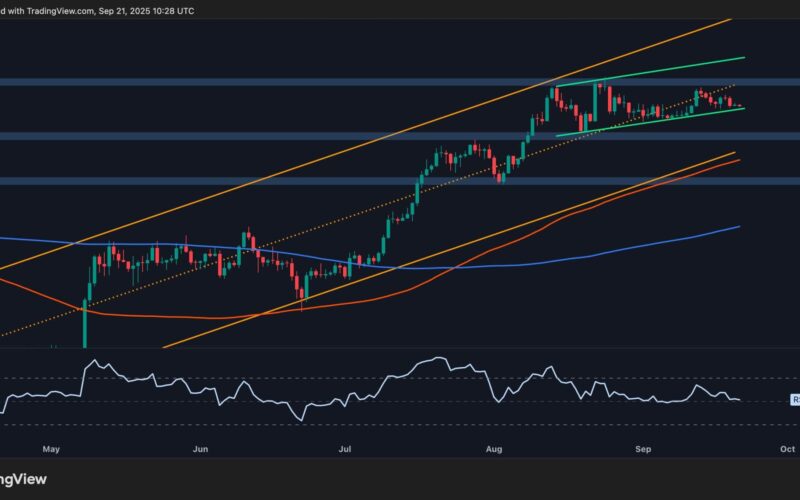This screenshot has width=800, height=500.
Task: Select the Jun label on time axis
Action: point(201,450)
